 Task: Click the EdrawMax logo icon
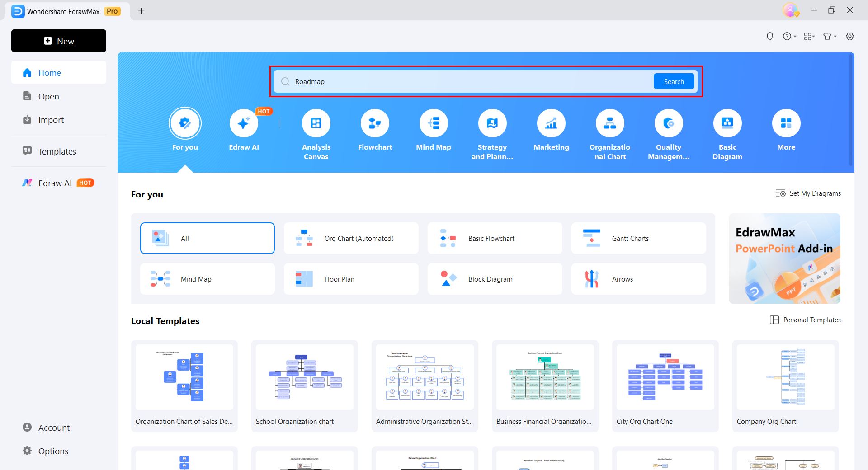coord(18,11)
